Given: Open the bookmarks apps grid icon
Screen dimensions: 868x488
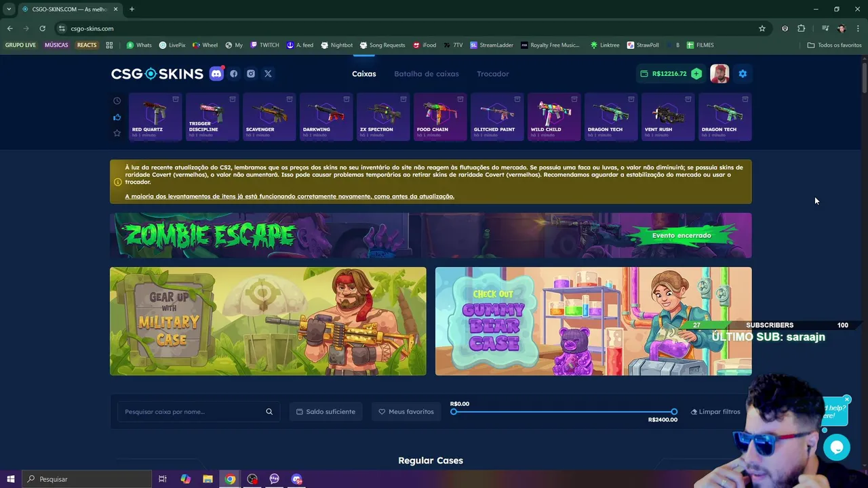Looking at the screenshot, I should click(109, 45).
